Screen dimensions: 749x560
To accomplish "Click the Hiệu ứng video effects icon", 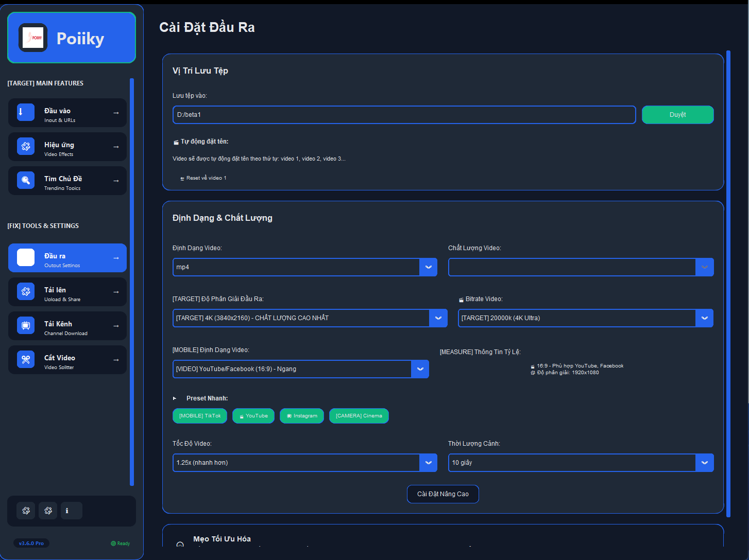I will [x=25, y=146].
